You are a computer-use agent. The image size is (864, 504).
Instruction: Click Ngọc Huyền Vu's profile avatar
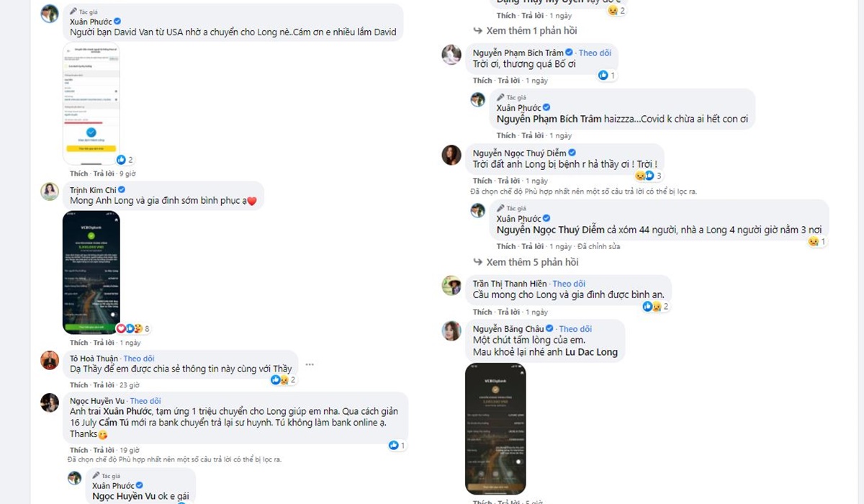50,402
